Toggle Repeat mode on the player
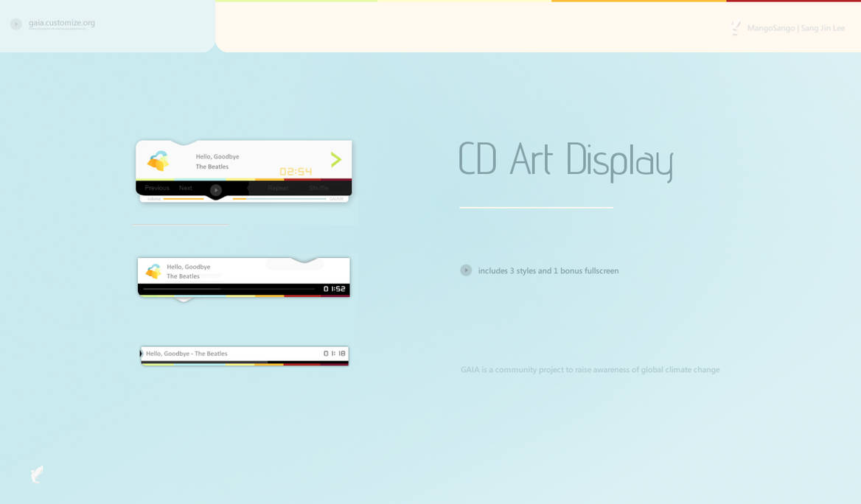 pyautogui.click(x=279, y=188)
